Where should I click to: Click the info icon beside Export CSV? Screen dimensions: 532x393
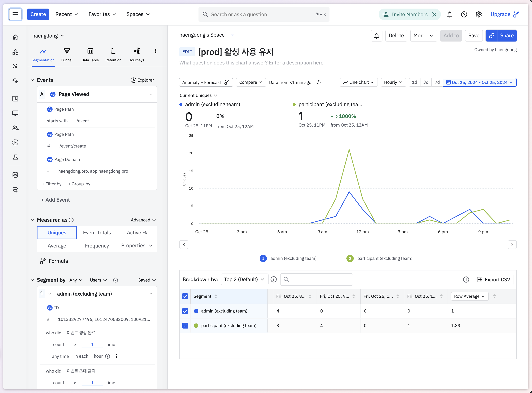[466, 280]
